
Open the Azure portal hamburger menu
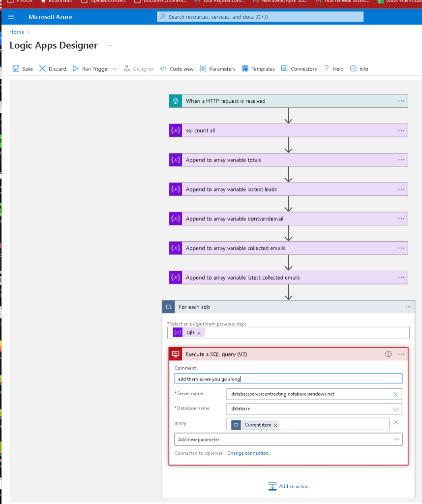[x=11, y=17]
